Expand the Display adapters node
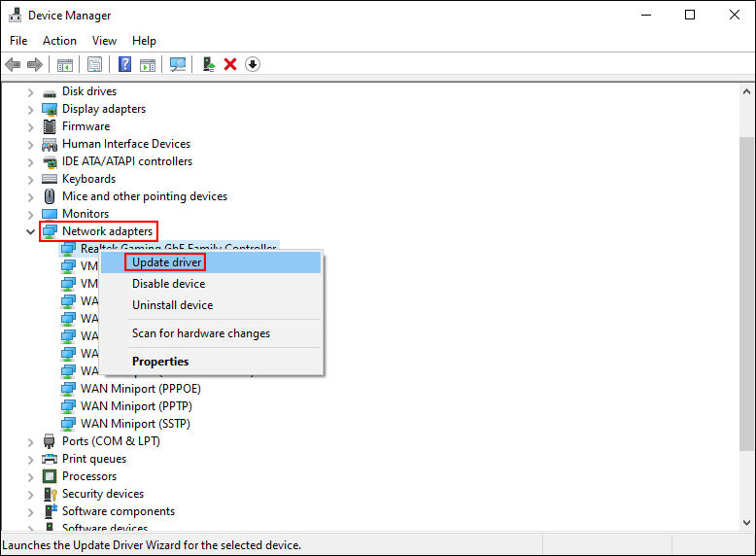This screenshot has width=756, height=556. (30, 110)
